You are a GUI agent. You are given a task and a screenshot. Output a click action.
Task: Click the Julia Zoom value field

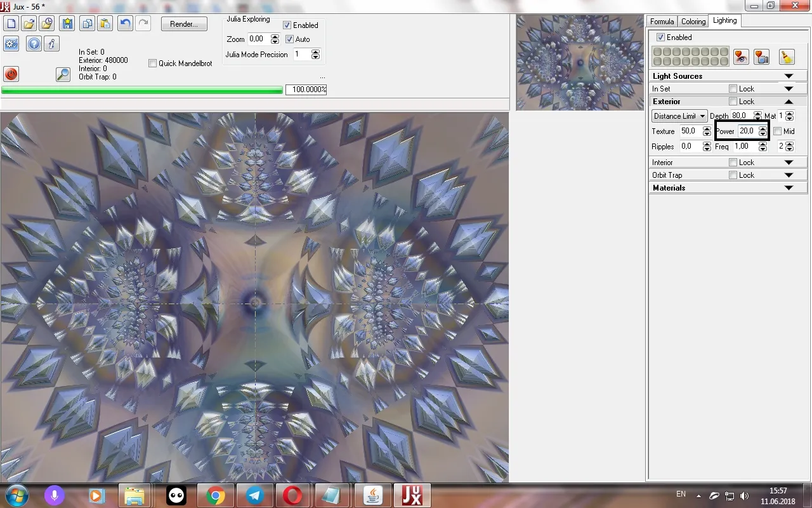click(x=259, y=39)
